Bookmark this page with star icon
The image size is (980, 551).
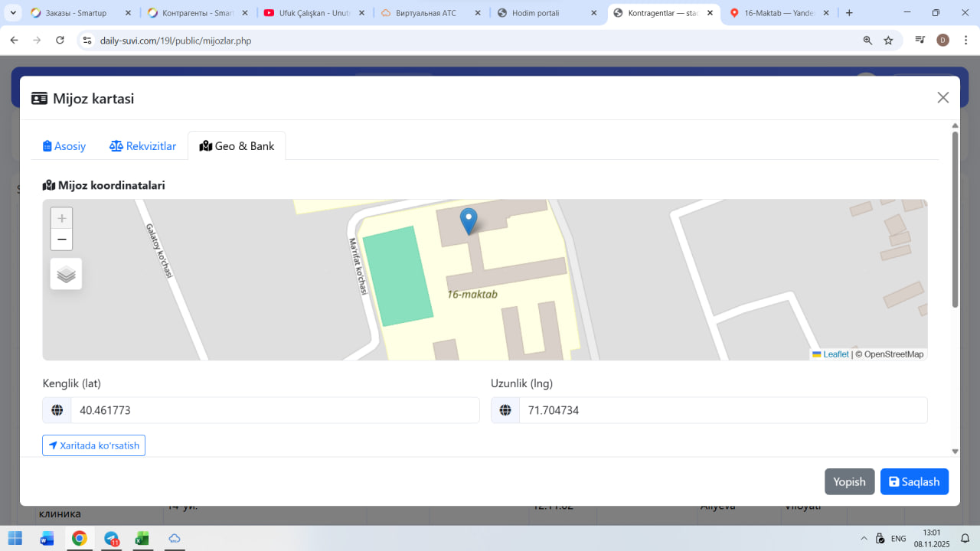888,41
